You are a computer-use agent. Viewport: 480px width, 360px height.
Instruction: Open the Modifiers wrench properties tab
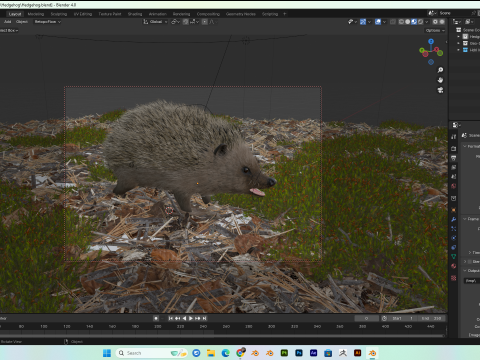click(x=453, y=219)
